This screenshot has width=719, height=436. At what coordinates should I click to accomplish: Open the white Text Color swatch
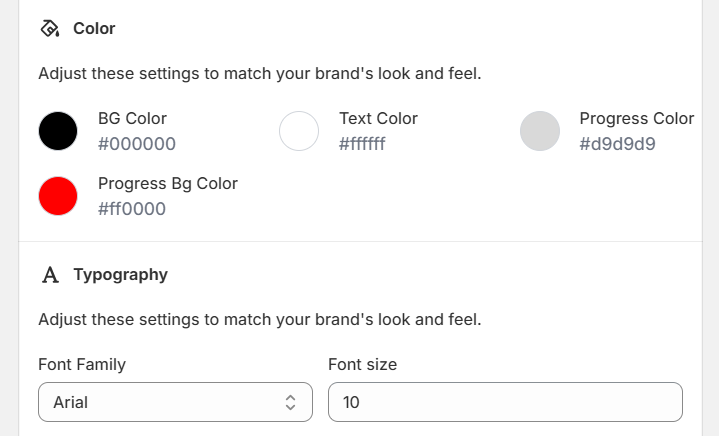pos(299,131)
